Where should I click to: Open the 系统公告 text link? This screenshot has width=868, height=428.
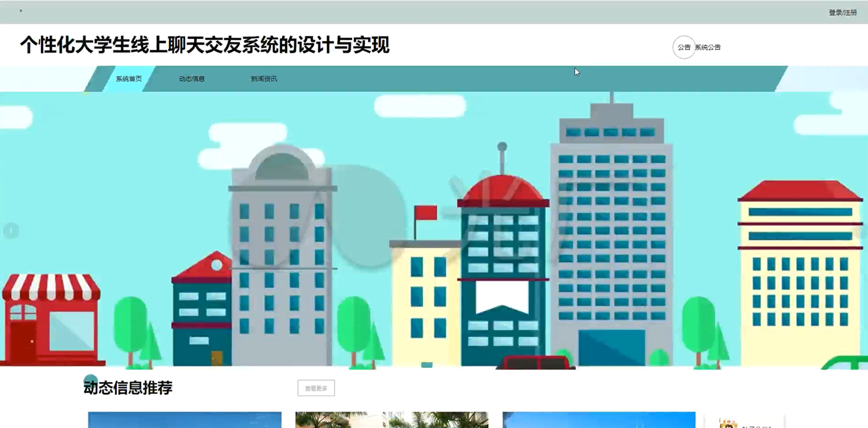708,48
